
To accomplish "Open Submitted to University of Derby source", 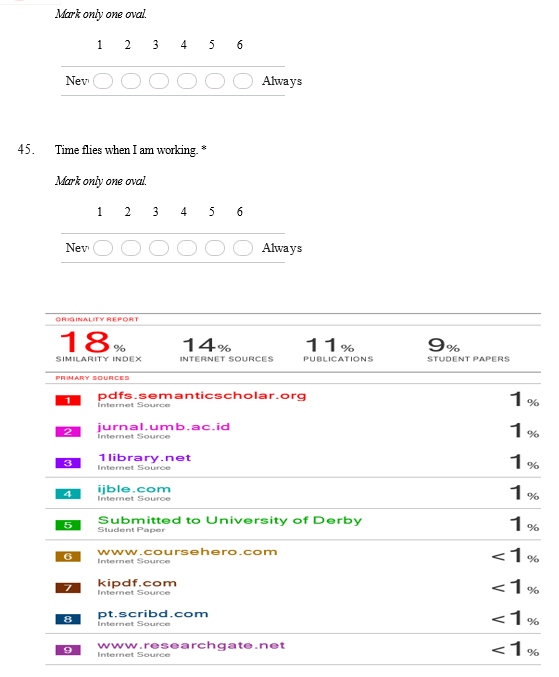I will [230, 520].
